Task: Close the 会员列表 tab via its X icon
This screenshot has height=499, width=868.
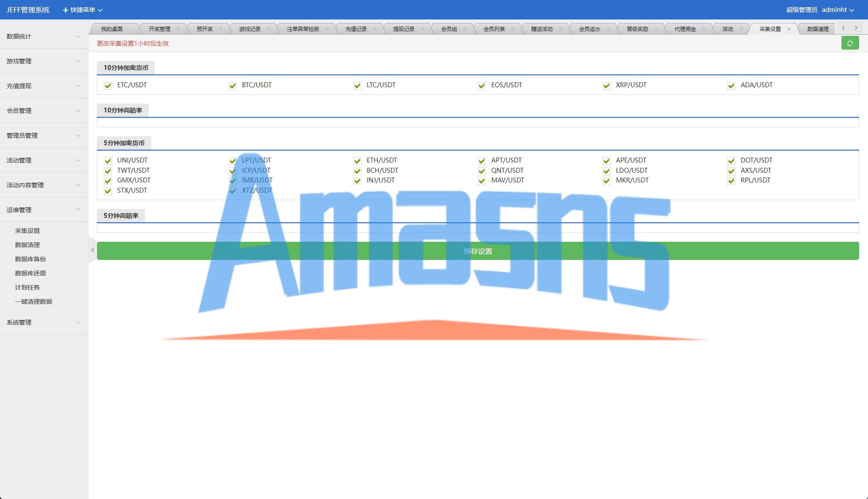Action: 513,29
